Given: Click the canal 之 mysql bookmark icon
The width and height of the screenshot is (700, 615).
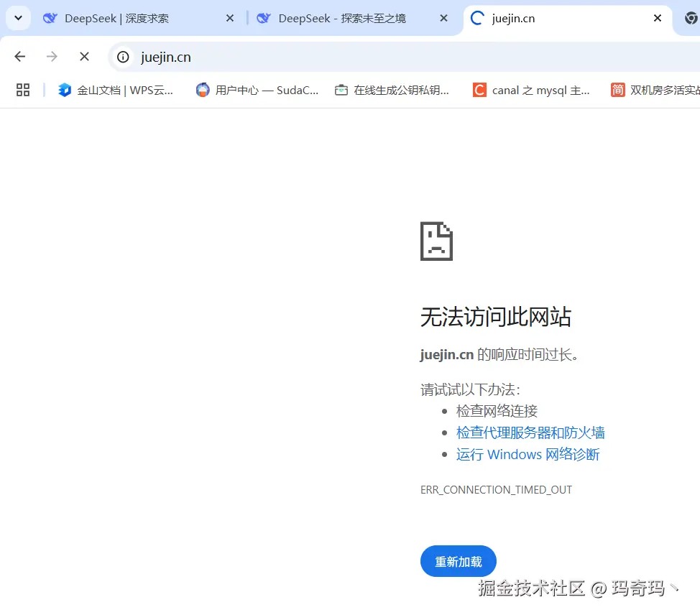Looking at the screenshot, I should [479, 90].
